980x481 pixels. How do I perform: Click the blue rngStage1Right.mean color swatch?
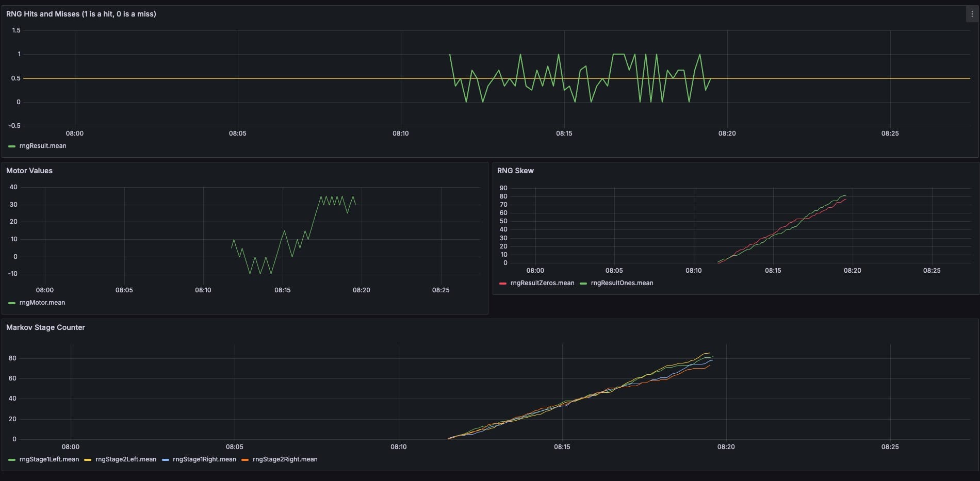[x=166, y=460]
